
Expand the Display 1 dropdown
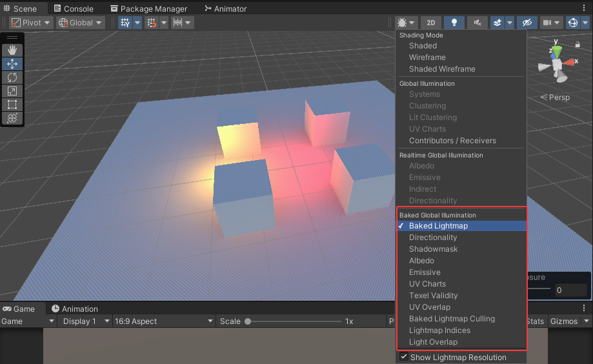click(85, 321)
